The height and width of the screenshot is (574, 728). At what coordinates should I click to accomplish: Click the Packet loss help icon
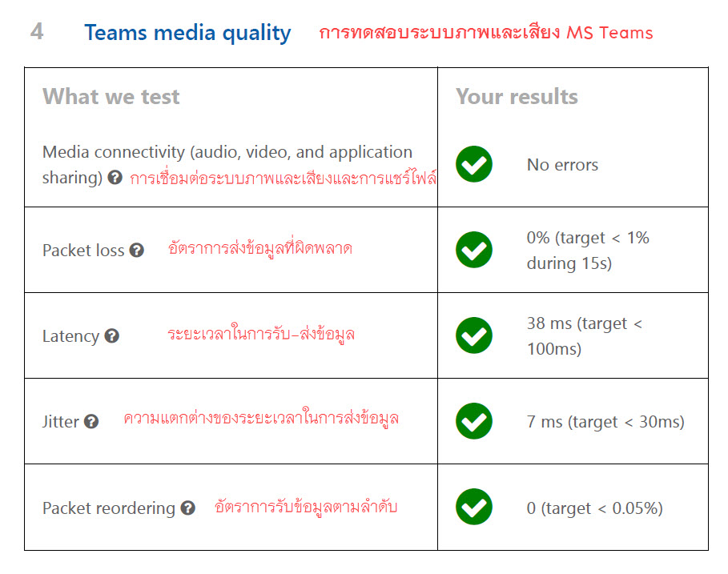[137, 251]
